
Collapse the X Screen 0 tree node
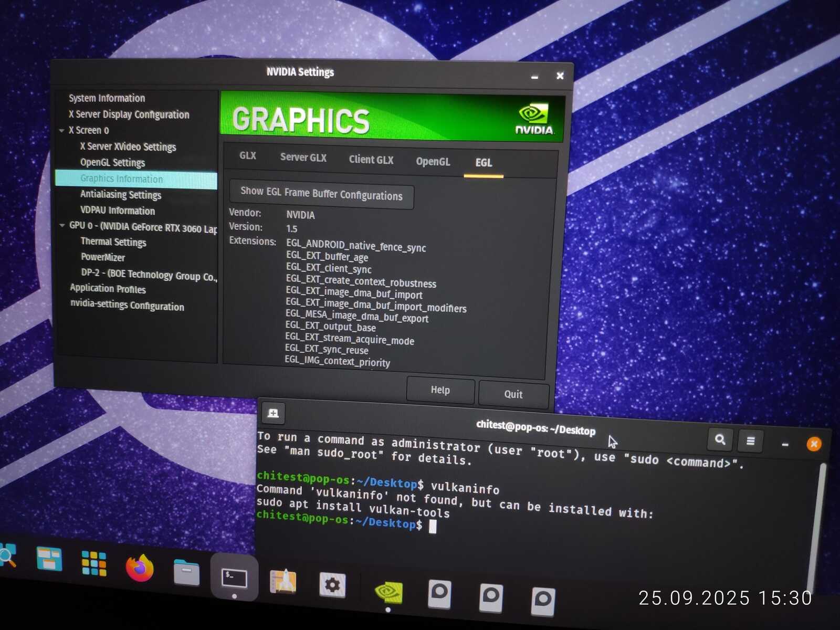click(61, 130)
